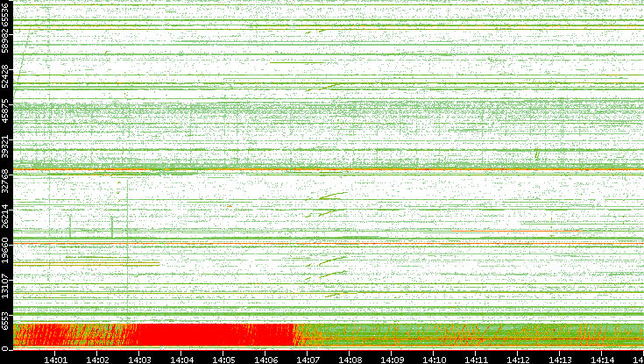This screenshot has width=644, height=364.
Task: Select the green spike just after 14:02
Action: point(112,226)
